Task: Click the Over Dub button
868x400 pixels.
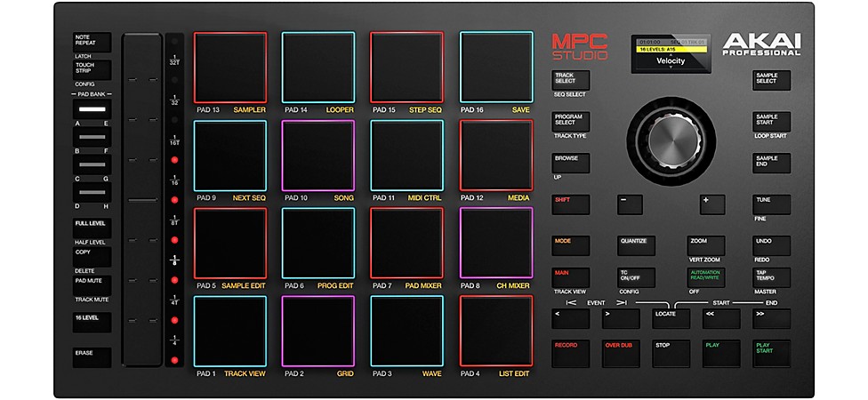Action: [621, 354]
